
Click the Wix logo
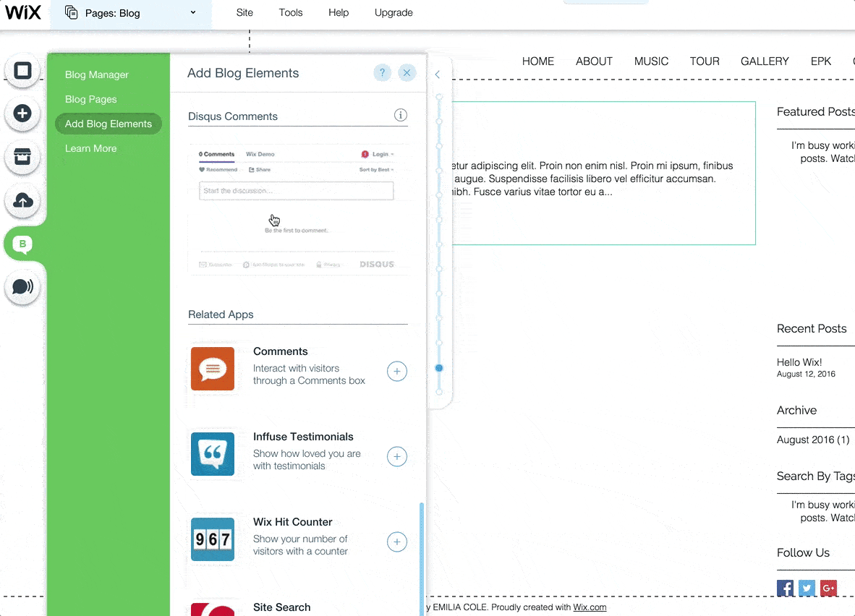[24, 12]
